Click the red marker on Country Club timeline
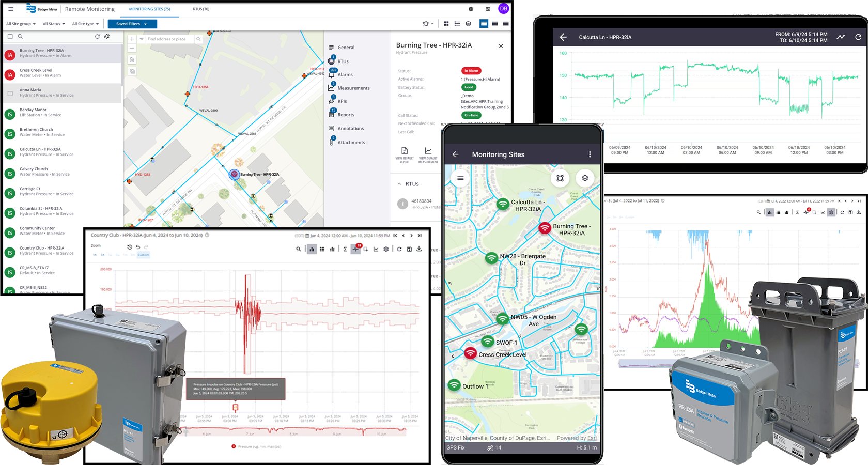This screenshot has width=868, height=465. (235, 407)
